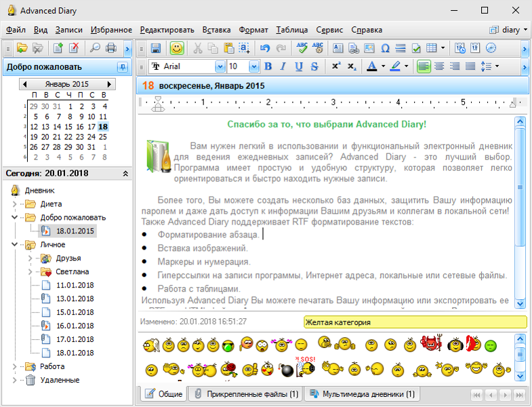The width and height of the screenshot is (532, 407).
Task: Enable left text alignment
Action: 424,66
